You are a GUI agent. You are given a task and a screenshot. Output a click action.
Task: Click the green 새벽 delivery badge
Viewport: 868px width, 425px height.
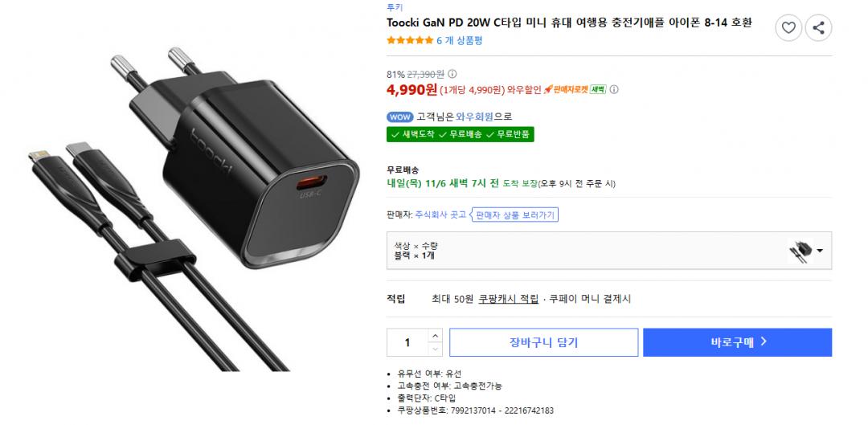click(598, 90)
